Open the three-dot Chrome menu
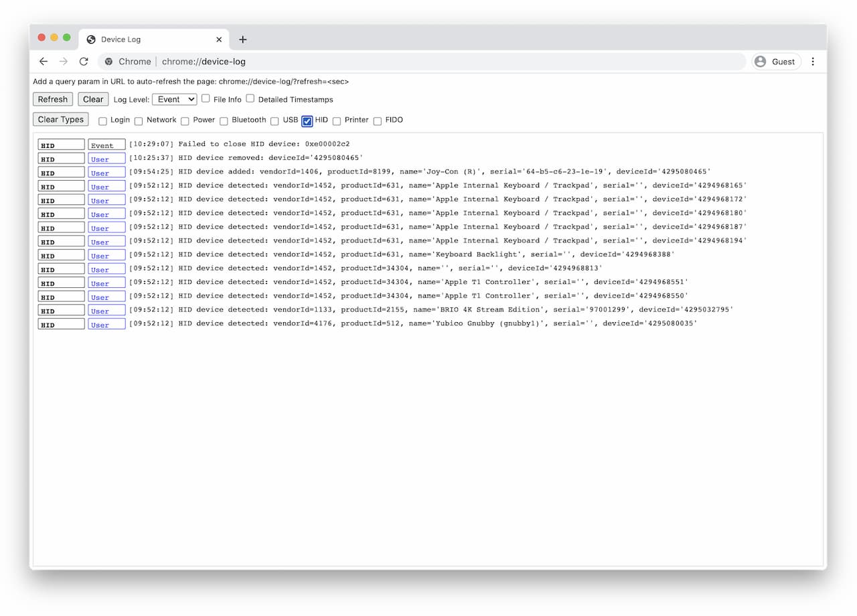857x616 pixels. (812, 61)
